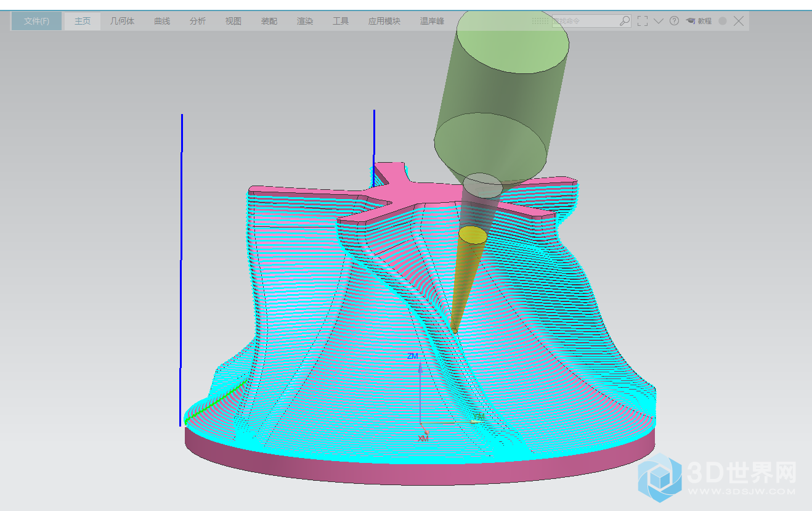Close the ribbon with the X button
This screenshot has width=812, height=511.
739,21
